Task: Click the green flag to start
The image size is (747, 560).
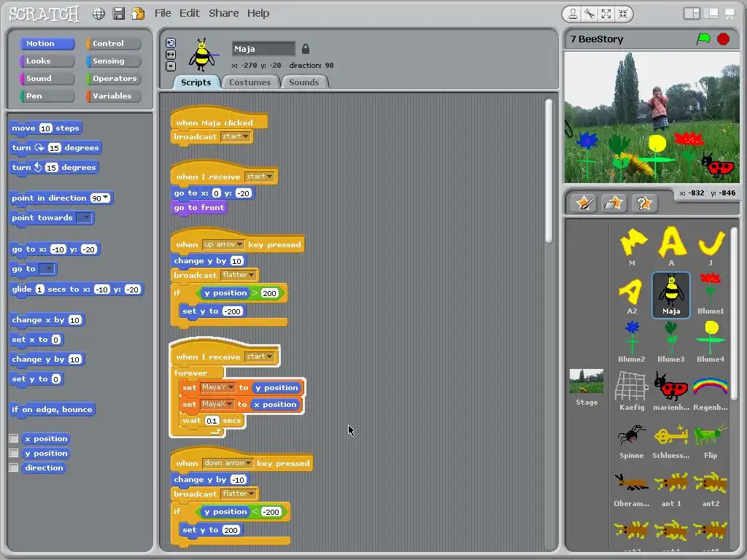Action: pos(703,39)
